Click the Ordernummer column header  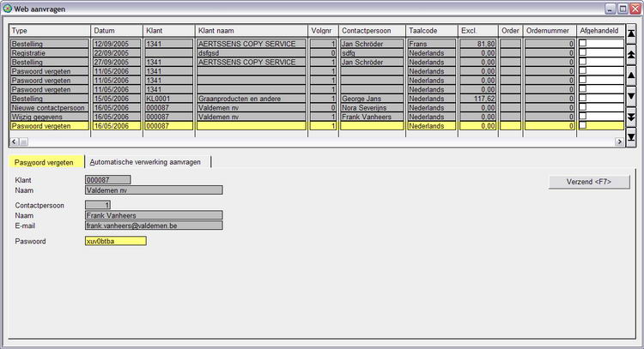[x=550, y=30]
